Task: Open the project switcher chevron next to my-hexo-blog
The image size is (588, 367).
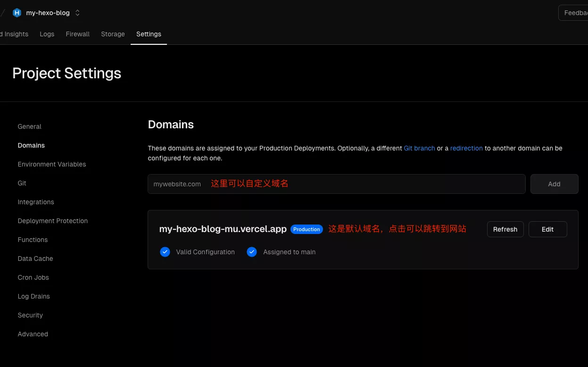Action: (x=78, y=13)
